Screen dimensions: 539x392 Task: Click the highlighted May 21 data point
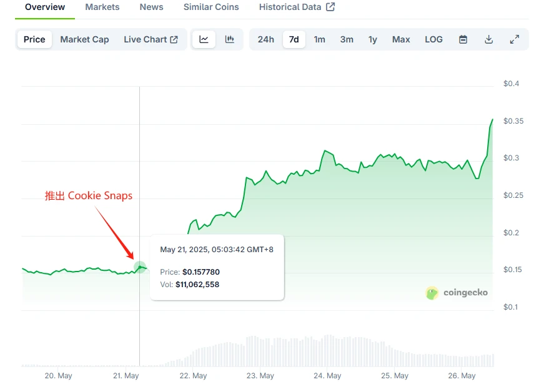(140, 267)
